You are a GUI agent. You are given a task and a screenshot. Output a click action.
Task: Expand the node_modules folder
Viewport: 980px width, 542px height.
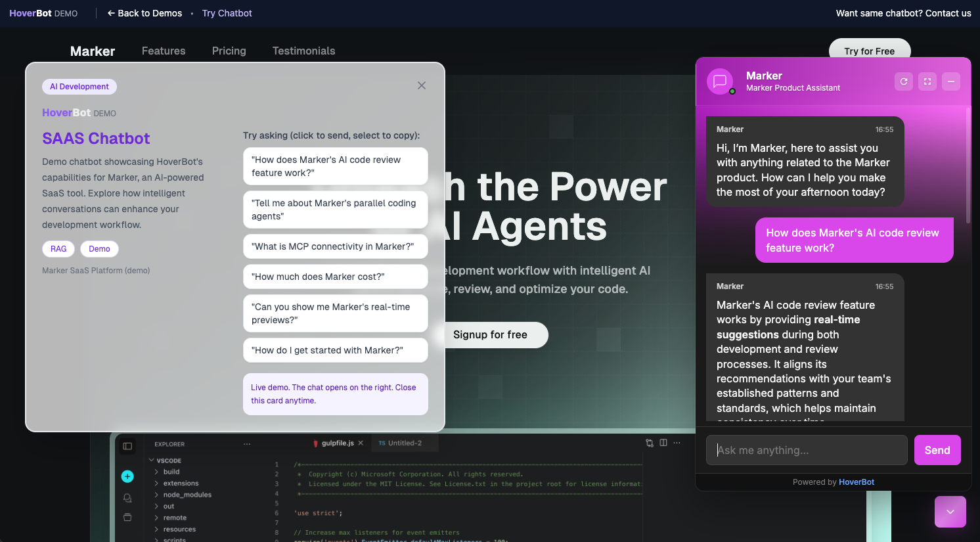[x=183, y=495]
